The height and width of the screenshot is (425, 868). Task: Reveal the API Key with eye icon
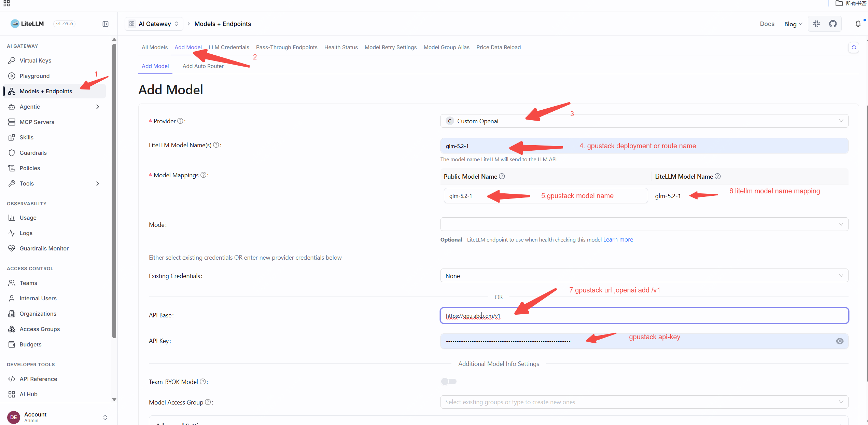pos(840,341)
